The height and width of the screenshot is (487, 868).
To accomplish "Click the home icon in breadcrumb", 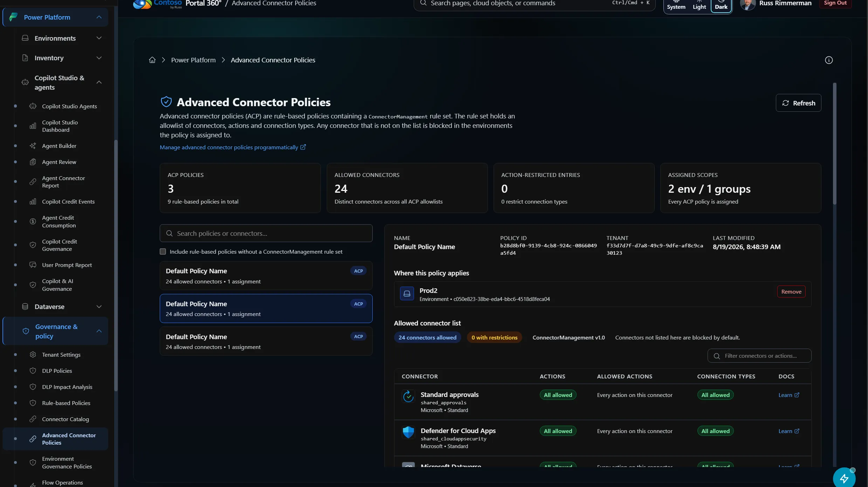I will click(152, 60).
